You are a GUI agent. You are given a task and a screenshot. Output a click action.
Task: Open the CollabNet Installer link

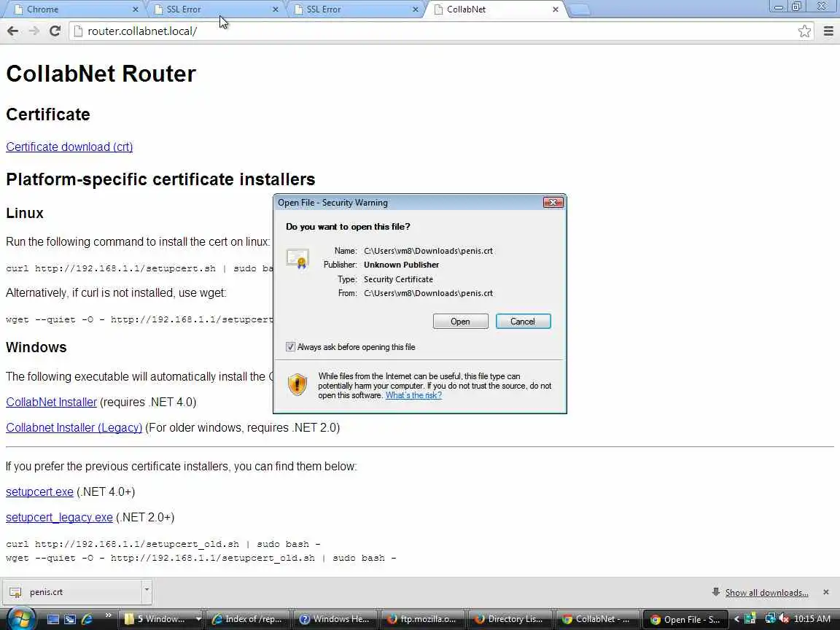pos(52,402)
